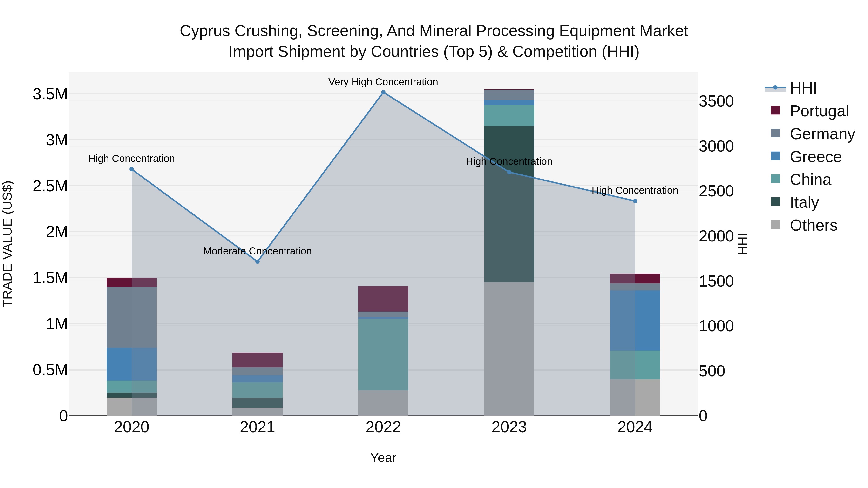The width and height of the screenshot is (868, 488).
Task: Select the 2021 HHI low data point
Action: pos(258,262)
